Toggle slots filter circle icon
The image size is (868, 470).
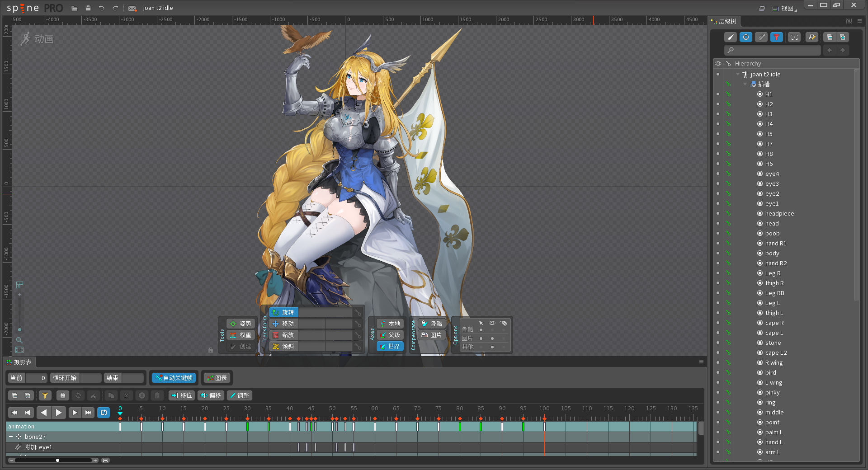[746, 37]
